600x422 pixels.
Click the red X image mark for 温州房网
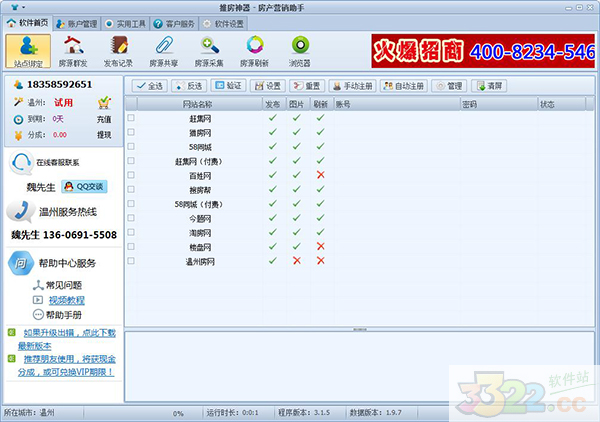pyautogui.click(x=297, y=261)
